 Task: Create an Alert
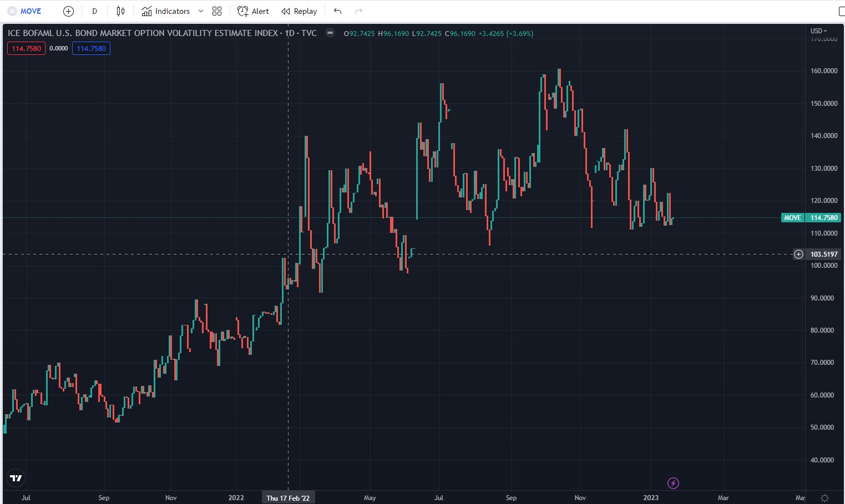[253, 11]
